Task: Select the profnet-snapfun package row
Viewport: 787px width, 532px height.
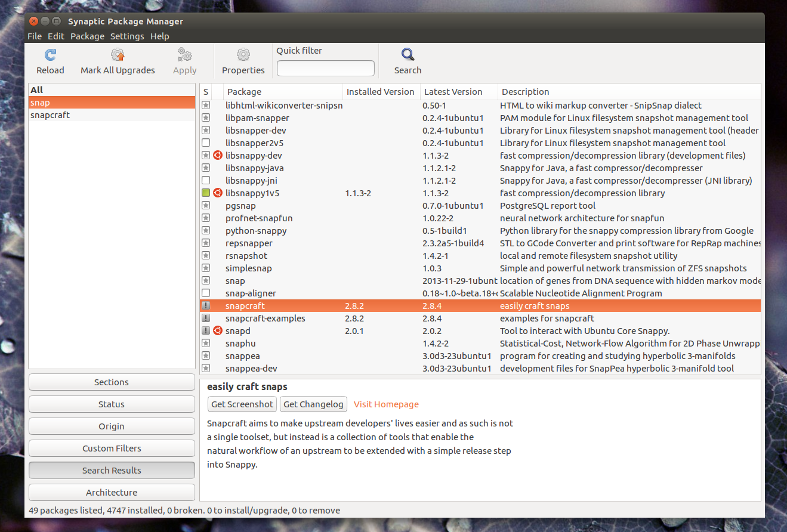Action: click(x=480, y=218)
